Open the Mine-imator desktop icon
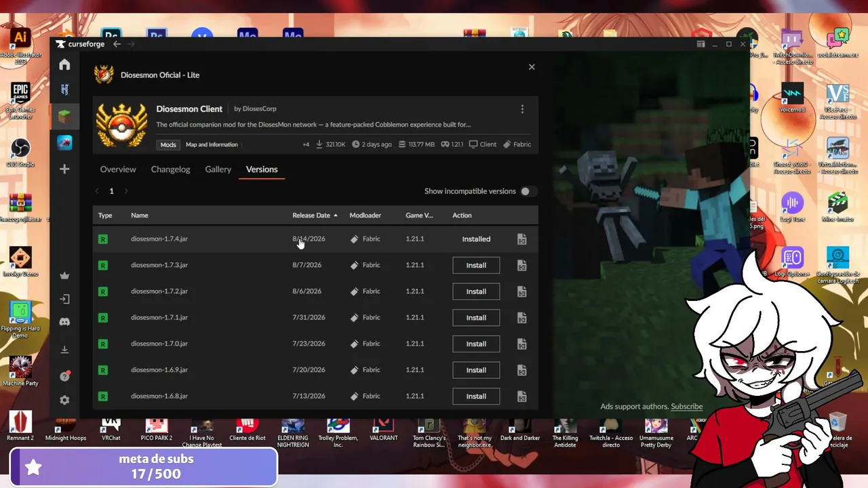 pyautogui.click(x=838, y=207)
